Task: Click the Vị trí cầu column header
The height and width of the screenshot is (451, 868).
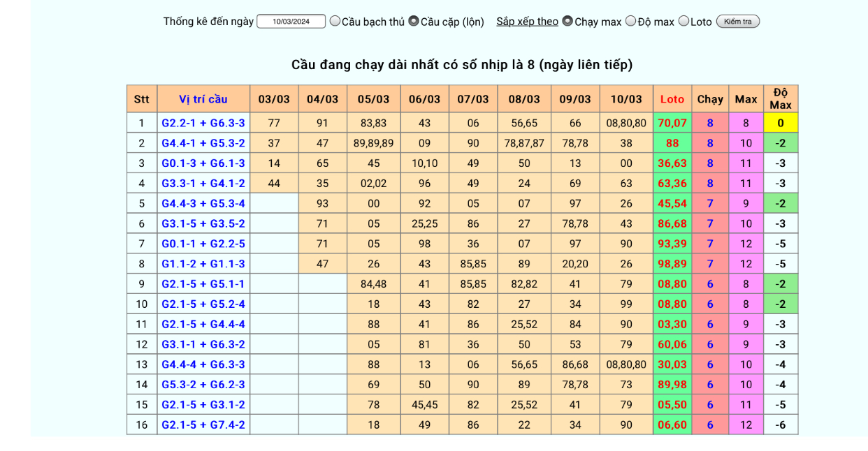Action: (203, 99)
